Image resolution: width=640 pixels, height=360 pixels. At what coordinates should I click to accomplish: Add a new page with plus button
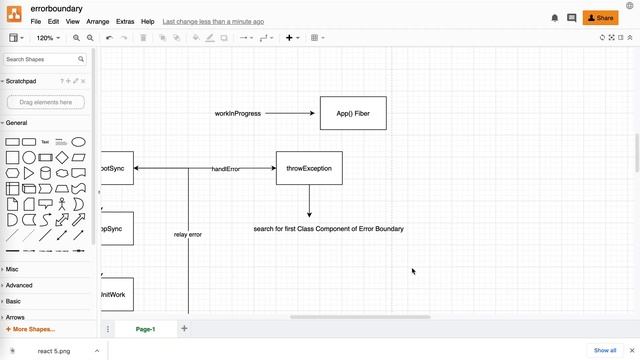[184, 328]
